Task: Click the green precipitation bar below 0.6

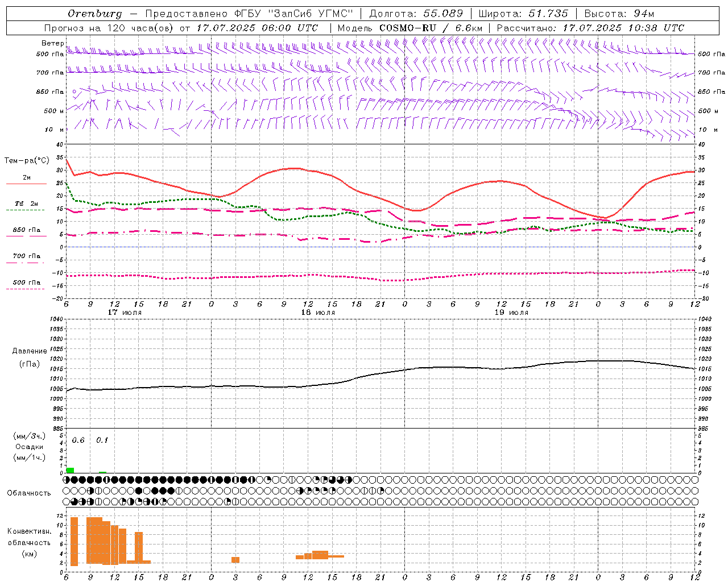Action: tap(71, 470)
